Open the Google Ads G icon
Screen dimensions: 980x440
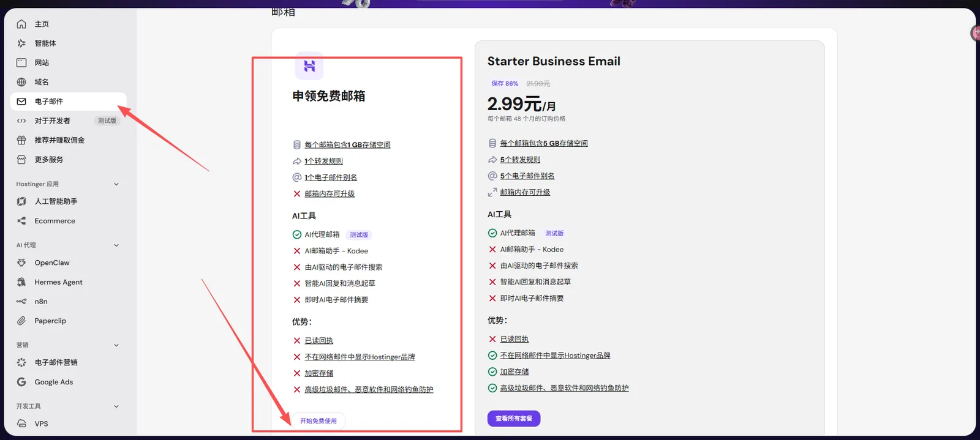click(21, 382)
